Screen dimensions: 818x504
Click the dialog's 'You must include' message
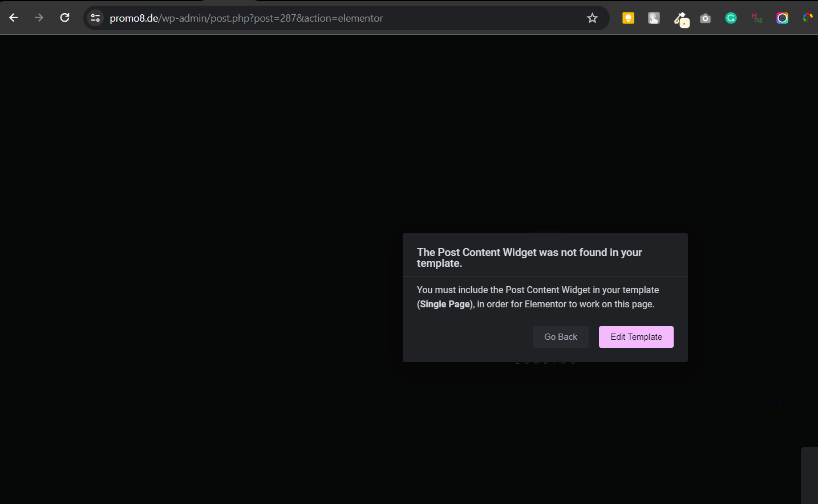coord(537,290)
